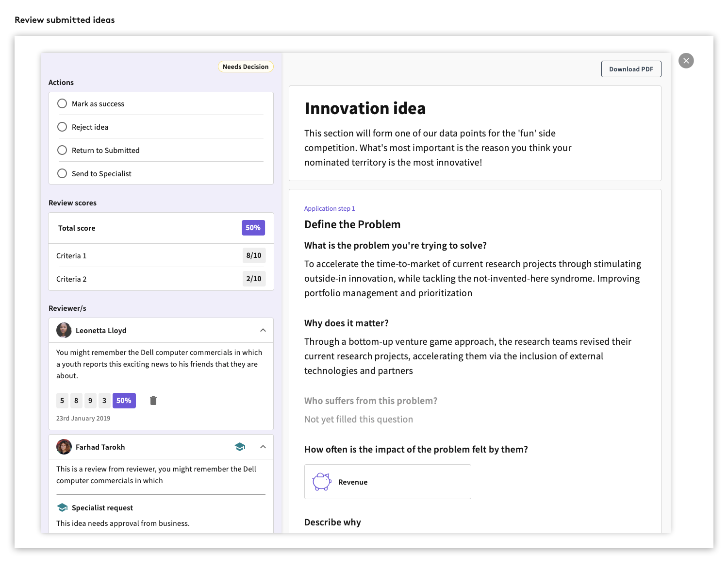
Task: Select the Return to Submitted action
Action: (x=62, y=150)
